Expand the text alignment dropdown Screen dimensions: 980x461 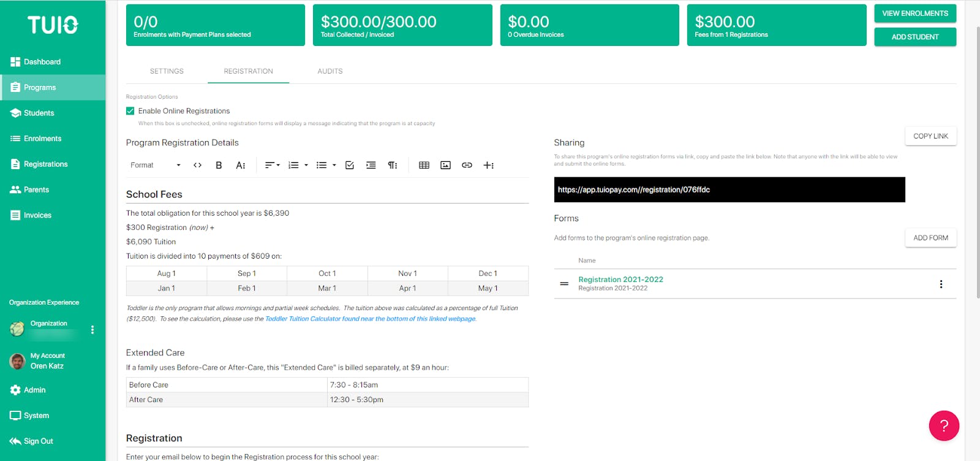click(272, 165)
